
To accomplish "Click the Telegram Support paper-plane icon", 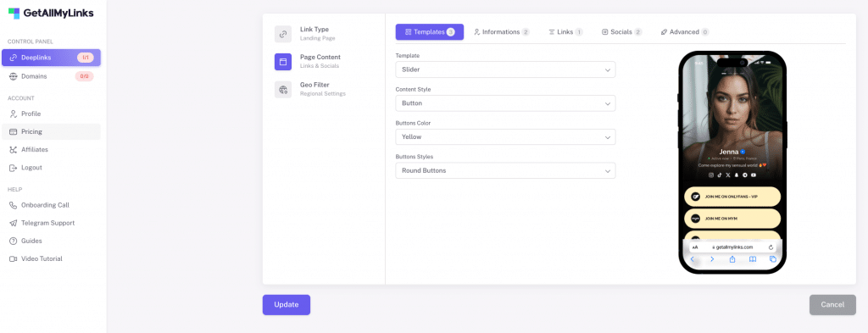I will [x=14, y=223].
